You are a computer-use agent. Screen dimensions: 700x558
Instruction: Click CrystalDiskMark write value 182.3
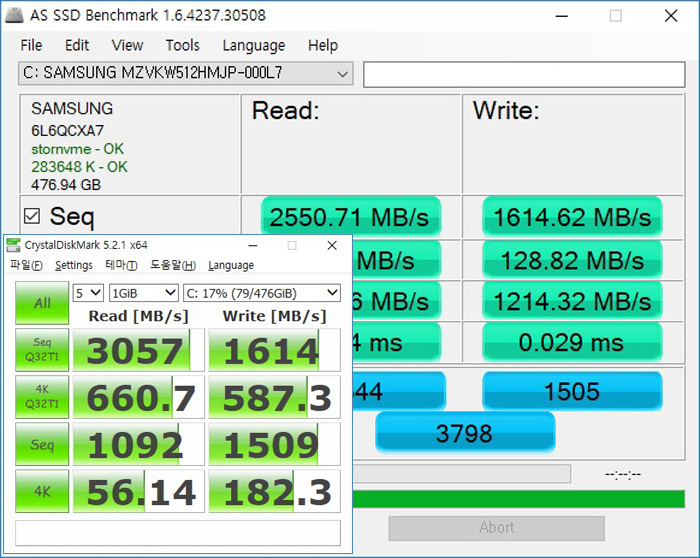[x=274, y=491]
